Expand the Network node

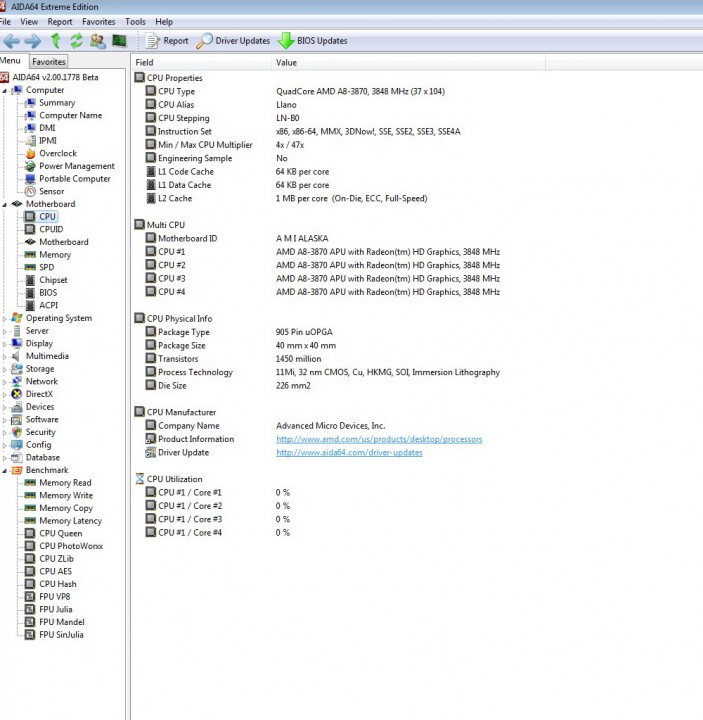pos(5,382)
